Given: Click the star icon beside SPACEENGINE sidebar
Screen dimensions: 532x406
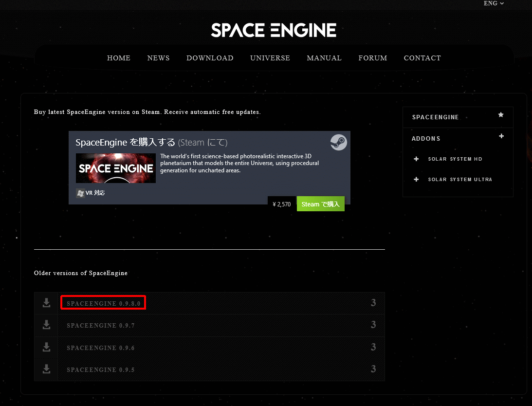Looking at the screenshot, I should (501, 115).
